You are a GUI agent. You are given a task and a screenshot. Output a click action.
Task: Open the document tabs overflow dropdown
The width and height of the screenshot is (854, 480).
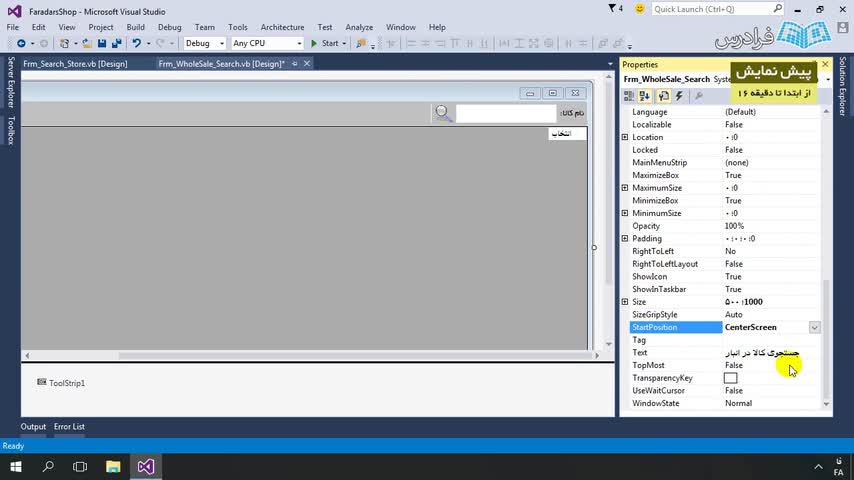click(x=610, y=64)
